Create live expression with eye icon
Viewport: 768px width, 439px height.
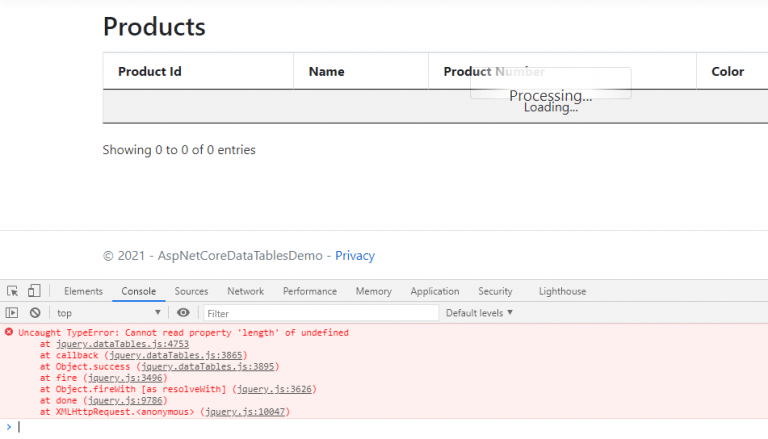(183, 313)
